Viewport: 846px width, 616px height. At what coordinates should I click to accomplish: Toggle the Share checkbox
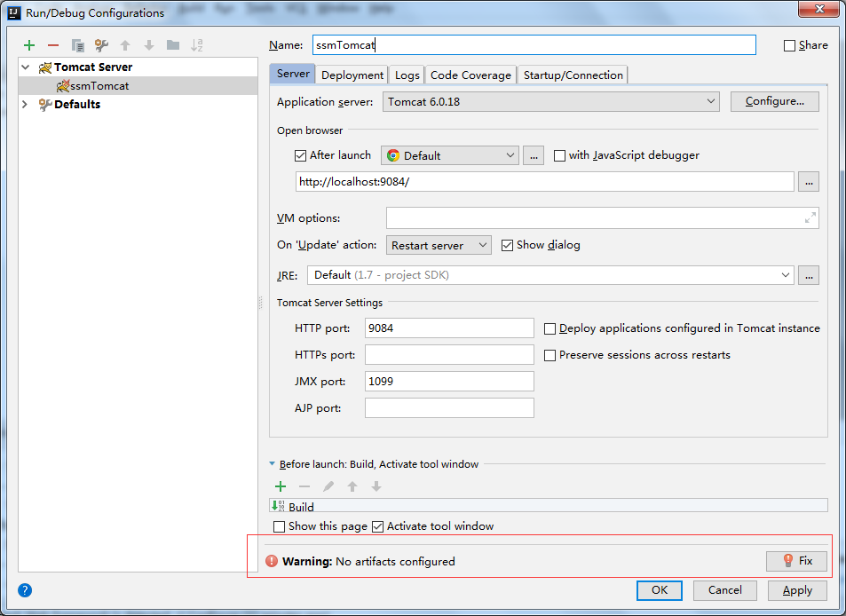click(x=789, y=46)
